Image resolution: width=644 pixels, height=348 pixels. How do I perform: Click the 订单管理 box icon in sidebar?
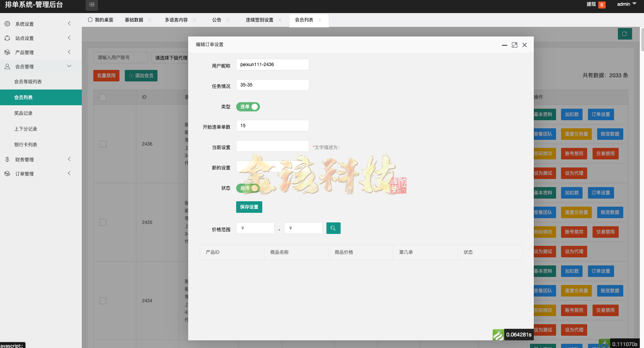[x=7, y=173]
